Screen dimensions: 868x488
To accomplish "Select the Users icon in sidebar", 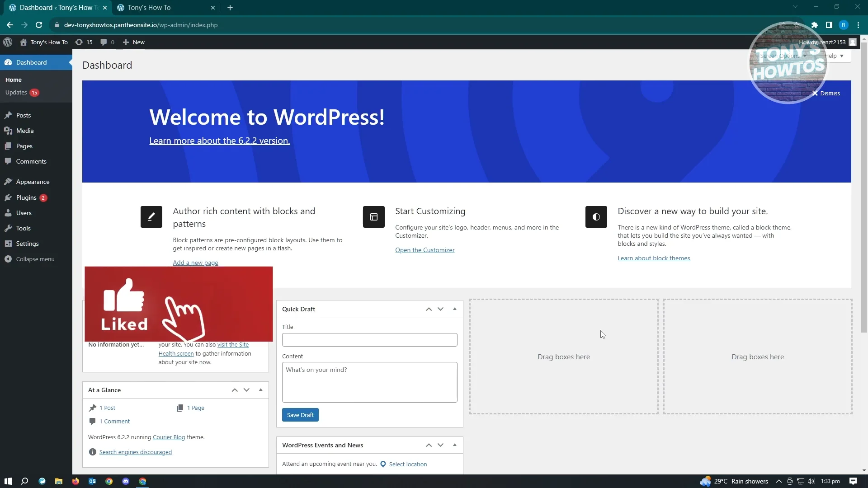I will (9, 213).
